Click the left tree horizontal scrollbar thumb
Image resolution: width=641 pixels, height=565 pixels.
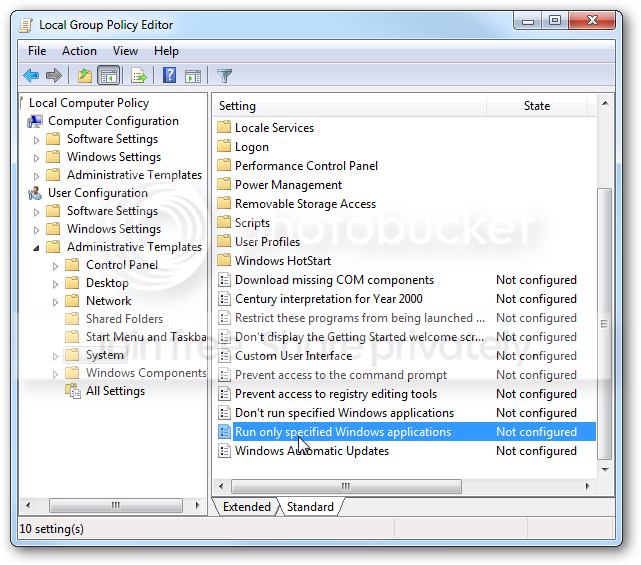116,505
